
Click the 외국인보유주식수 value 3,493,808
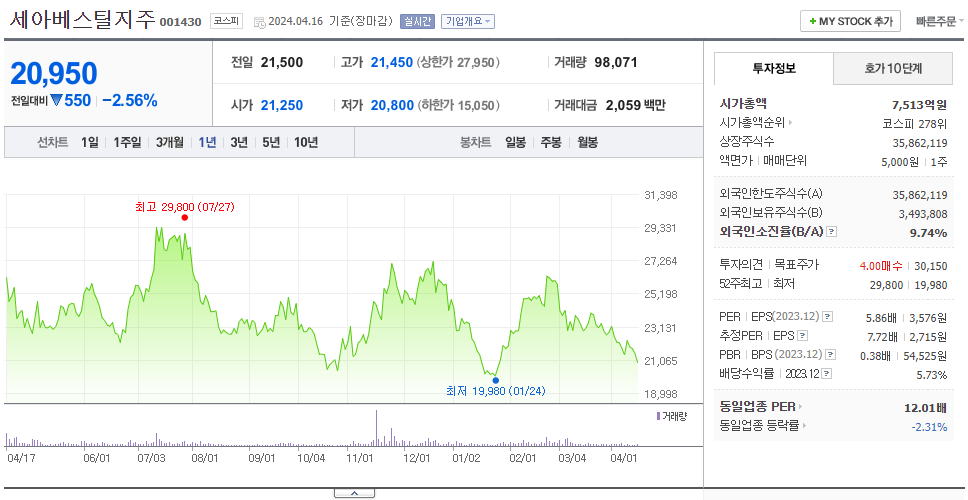[923, 214]
